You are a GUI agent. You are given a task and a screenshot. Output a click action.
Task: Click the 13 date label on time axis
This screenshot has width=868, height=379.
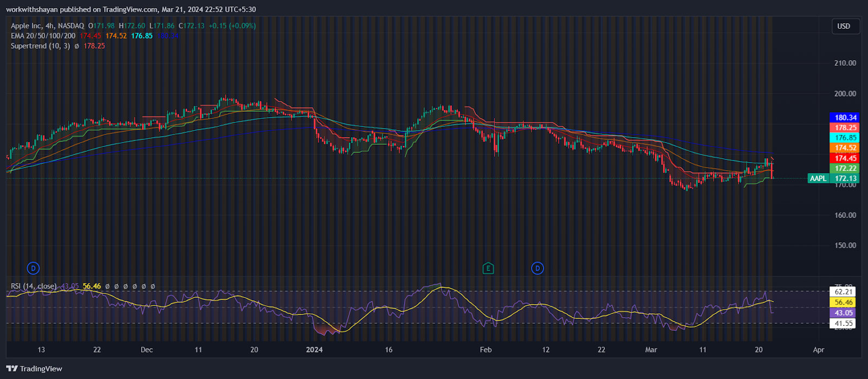pyautogui.click(x=41, y=350)
